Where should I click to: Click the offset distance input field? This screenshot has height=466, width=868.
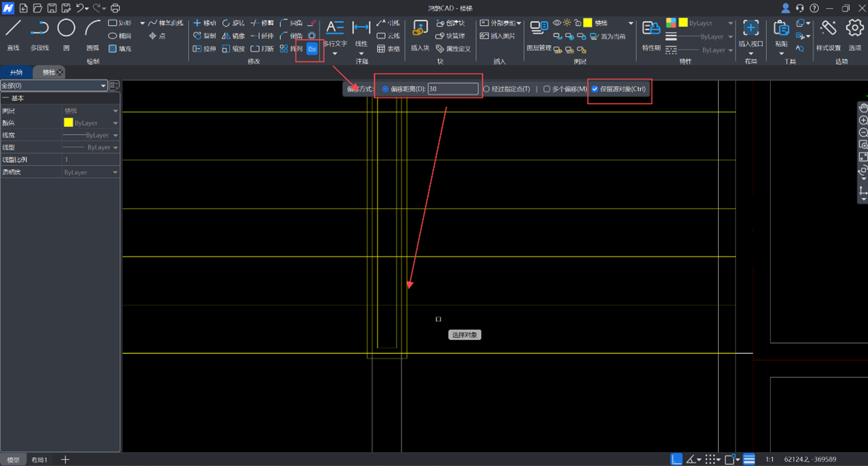(x=453, y=89)
